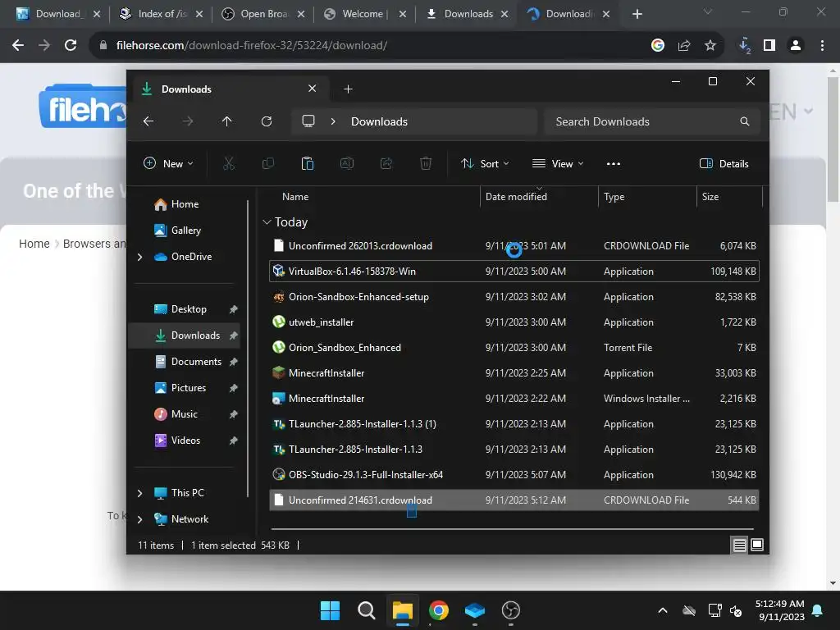
Task: Select OBS-Studio-29.1.3-Full-Installer-x64 file
Action: (x=514, y=475)
